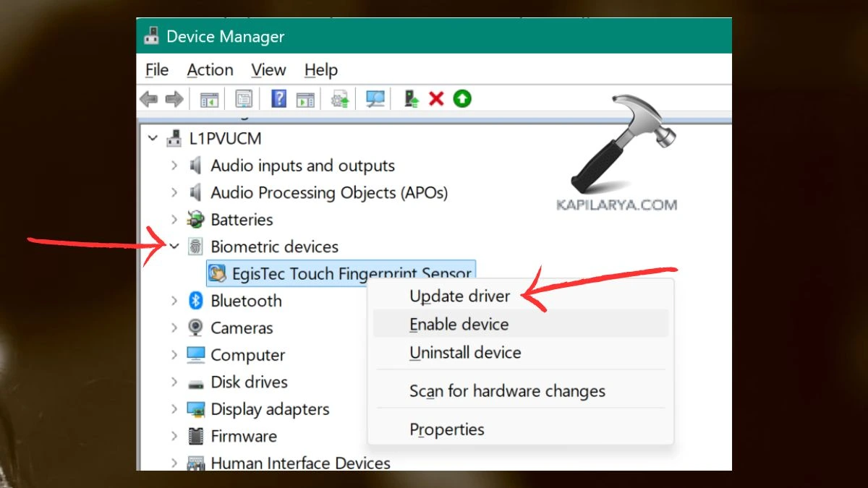Image resolution: width=868 pixels, height=488 pixels.
Task: Collapse the L1PVUCM root computer node
Action: [153, 138]
